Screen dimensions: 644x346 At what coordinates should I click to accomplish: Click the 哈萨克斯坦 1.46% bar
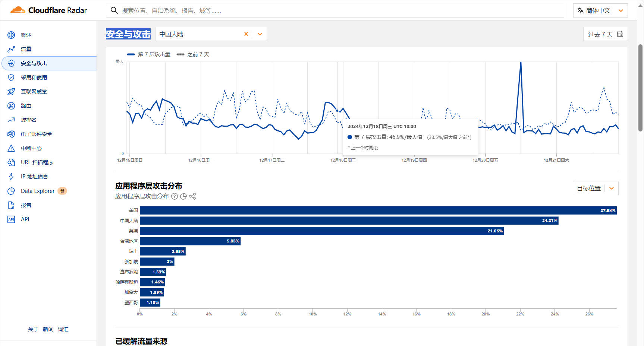[153, 282]
